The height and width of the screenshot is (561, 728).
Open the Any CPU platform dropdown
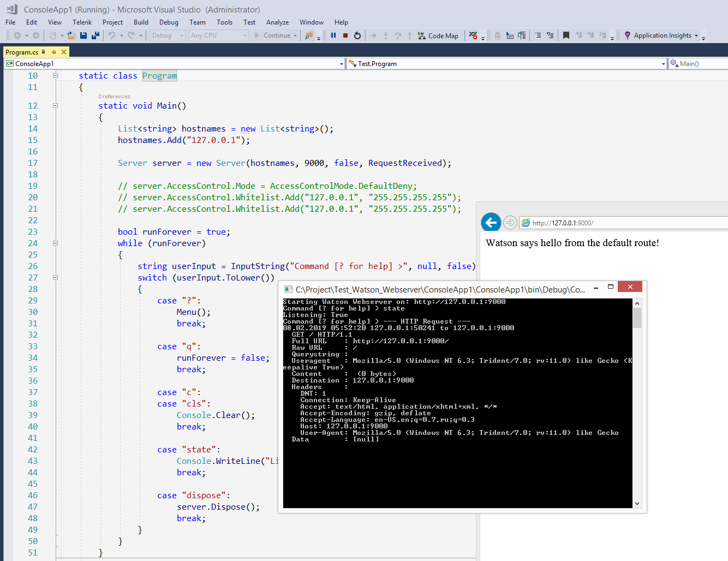tap(245, 35)
